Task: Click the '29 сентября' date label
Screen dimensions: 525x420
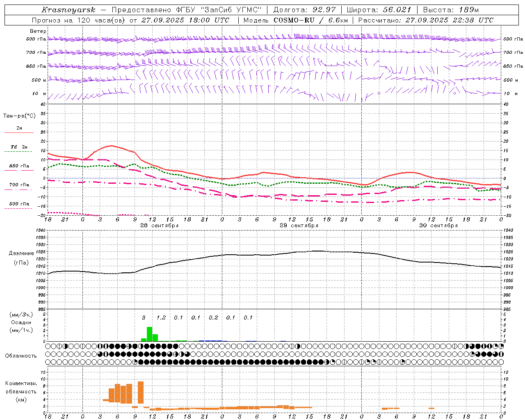Action: (x=299, y=226)
